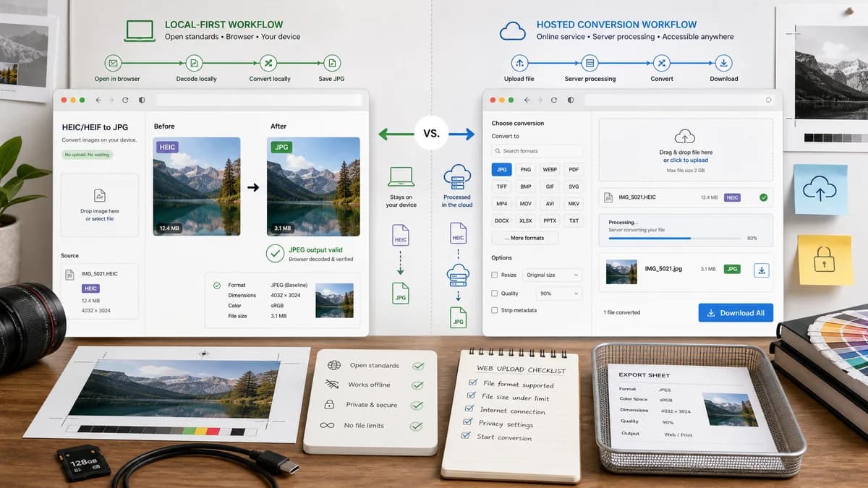Viewport: 868px width, 488px height.
Task: Select the file icon beside IMG_5021.HEIC in the upload list
Action: click(x=608, y=197)
